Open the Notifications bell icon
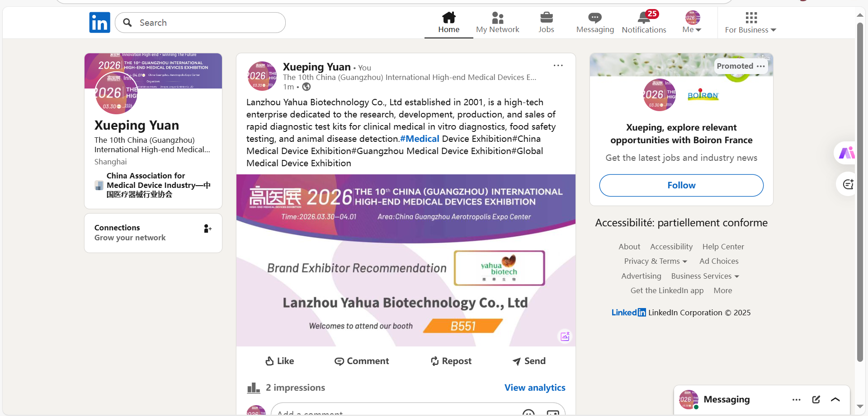The height and width of the screenshot is (416, 868). 644,18
